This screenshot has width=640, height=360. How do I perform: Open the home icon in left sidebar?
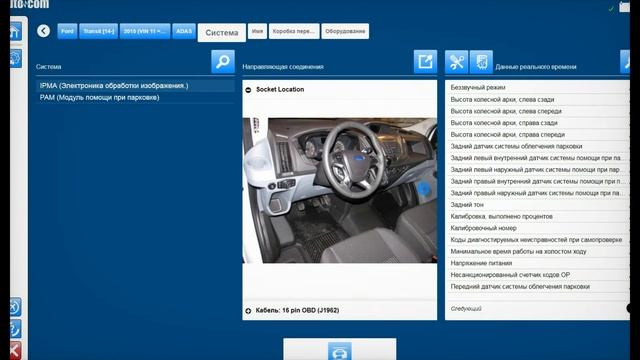point(16,31)
